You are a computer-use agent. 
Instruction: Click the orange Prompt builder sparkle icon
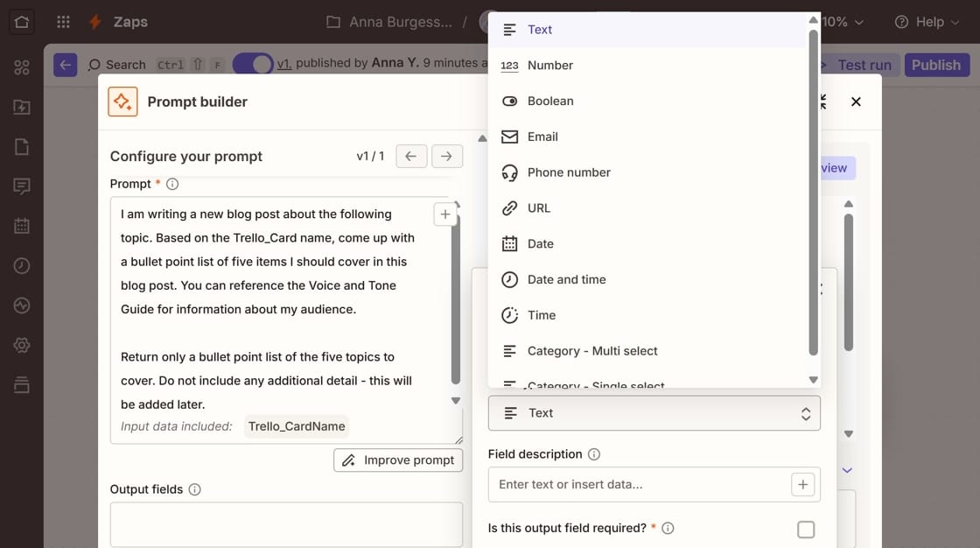click(122, 102)
